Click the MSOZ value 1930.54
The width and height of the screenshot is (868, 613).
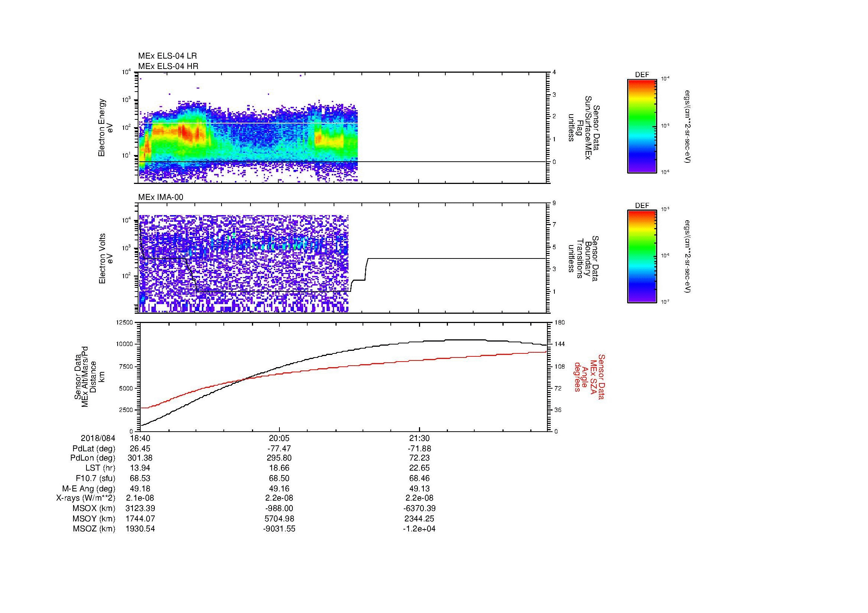point(140,529)
